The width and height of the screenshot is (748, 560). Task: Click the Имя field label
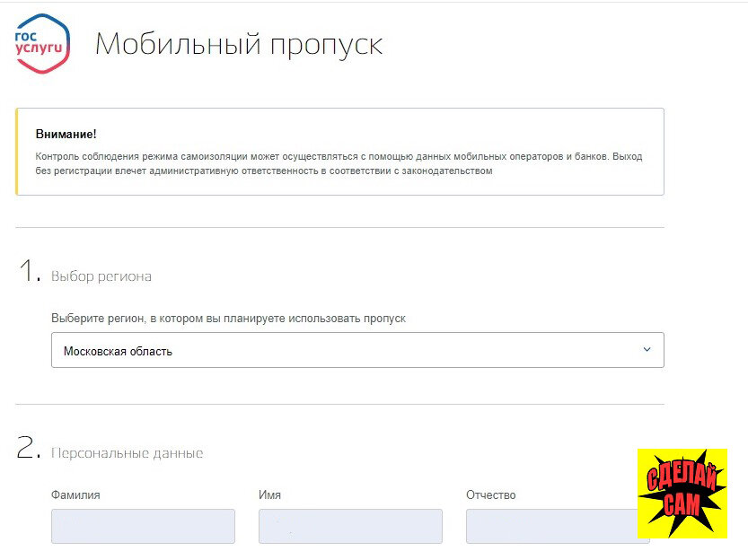pos(269,494)
